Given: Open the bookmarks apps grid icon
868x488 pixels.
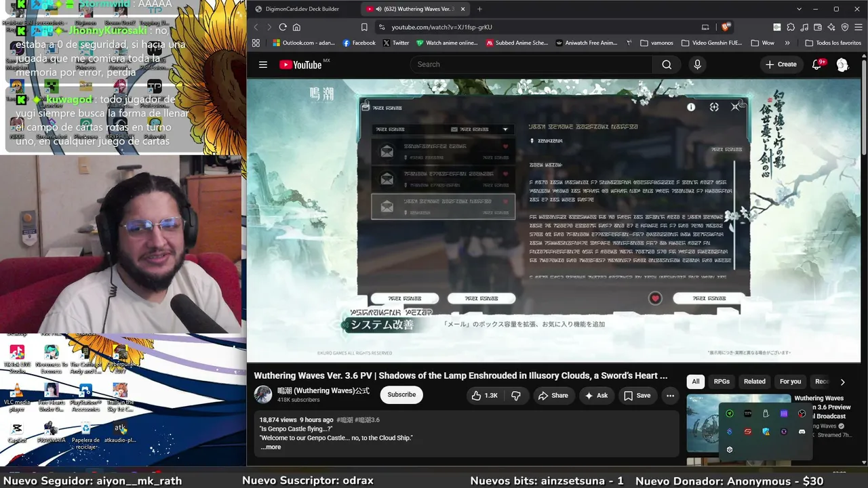Looking at the screenshot, I should 256,43.
